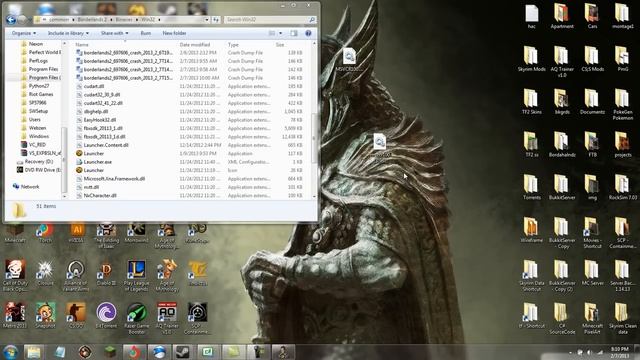Open Steam from the taskbar
Screen dimensions: 640x360
(182, 352)
